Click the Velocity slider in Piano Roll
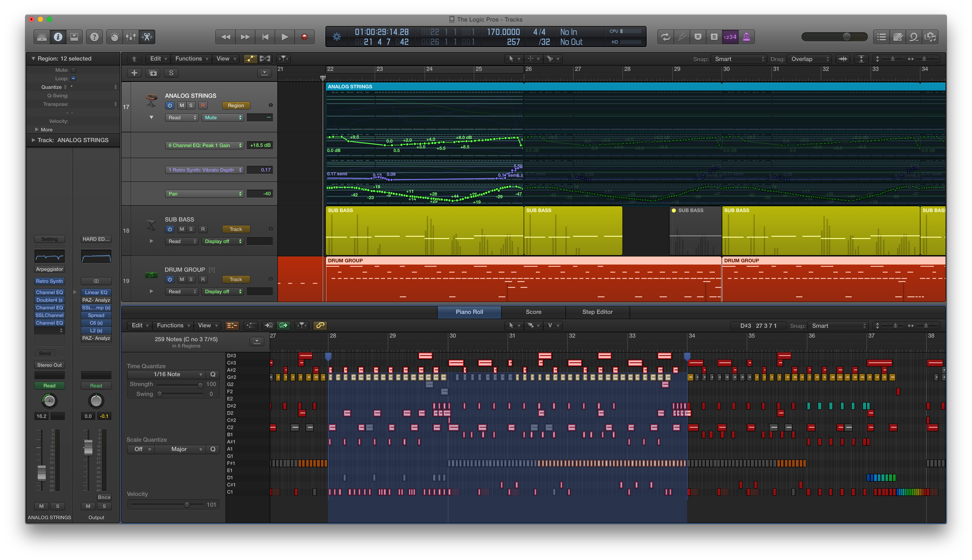This screenshot has width=972, height=560. point(187,504)
